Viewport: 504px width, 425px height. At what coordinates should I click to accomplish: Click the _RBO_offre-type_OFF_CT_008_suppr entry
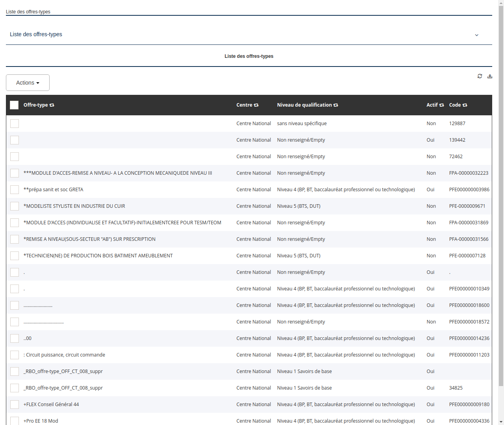63,371
